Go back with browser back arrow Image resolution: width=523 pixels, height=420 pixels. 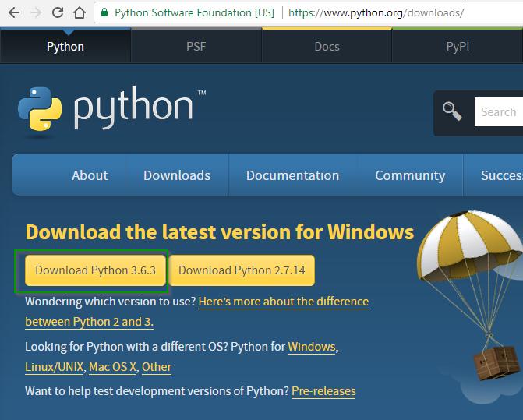coord(14,12)
